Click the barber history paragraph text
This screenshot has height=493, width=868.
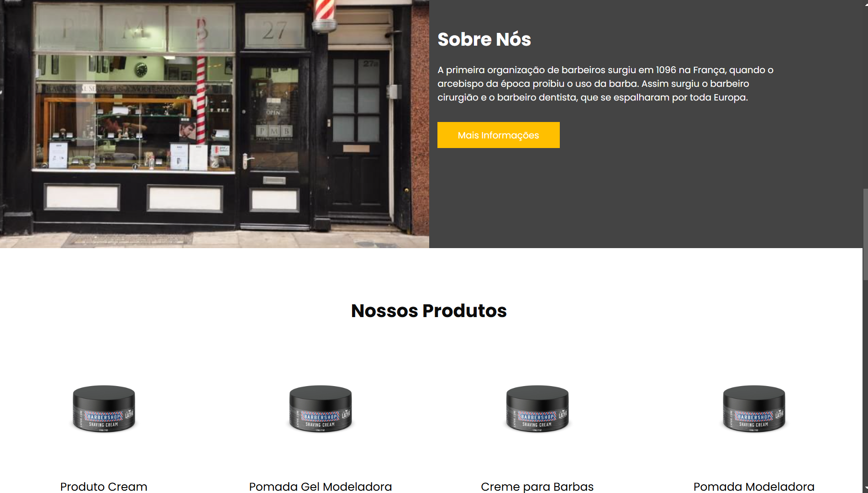(x=605, y=84)
